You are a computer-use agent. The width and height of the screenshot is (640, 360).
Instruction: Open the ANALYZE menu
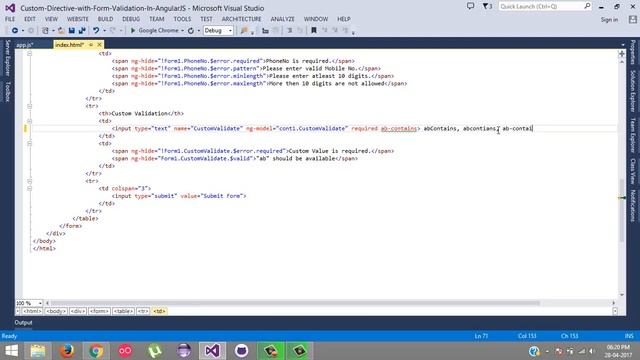pyautogui.click(x=282, y=19)
